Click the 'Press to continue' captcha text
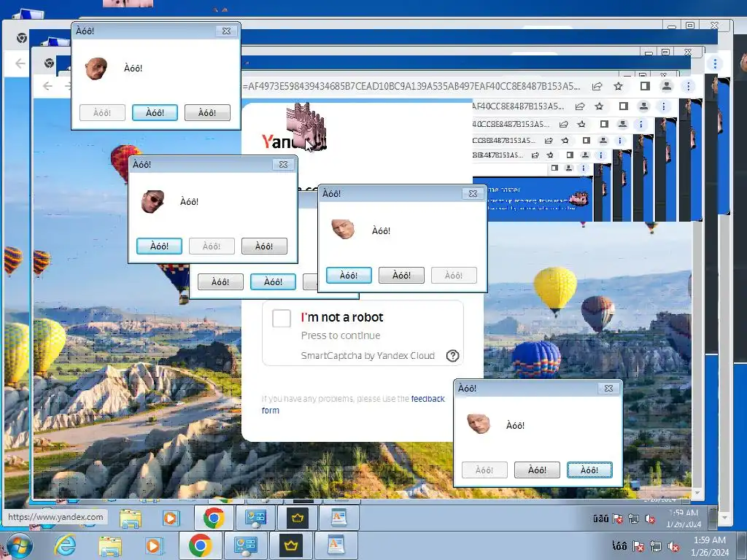 point(341,335)
